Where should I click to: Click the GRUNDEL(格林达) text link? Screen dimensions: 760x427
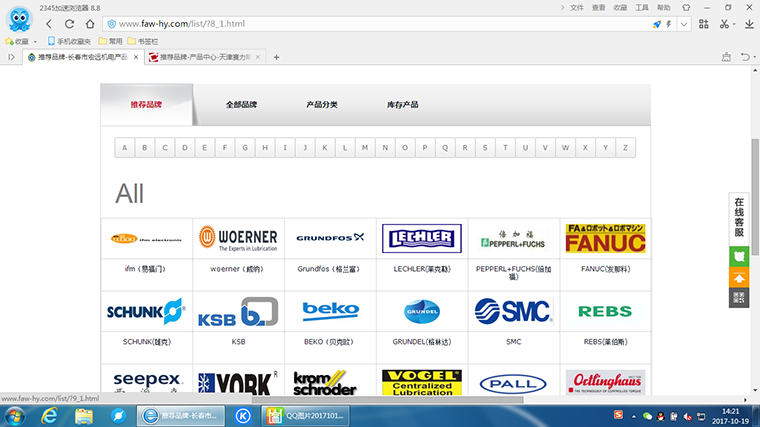422,342
